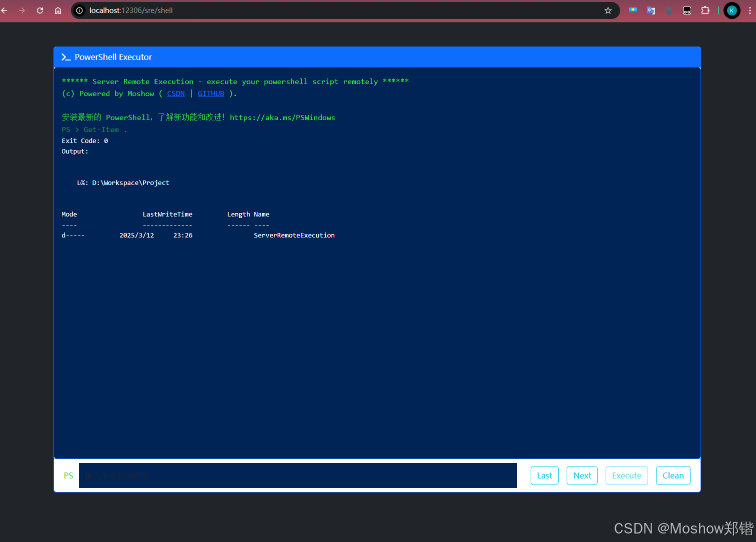Image resolution: width=756 pixels, height=542 pixels.
Task: Open the CSDN link
Action: (176, 93)
